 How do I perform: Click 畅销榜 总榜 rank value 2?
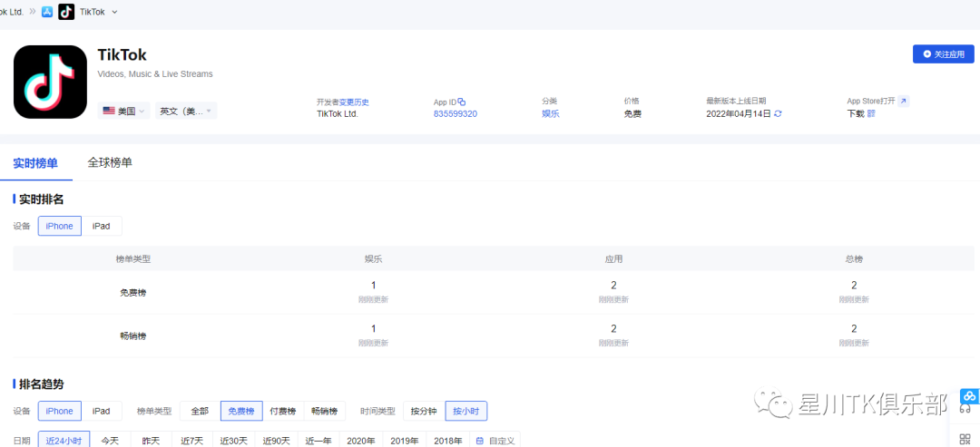(x=854, y=328)
